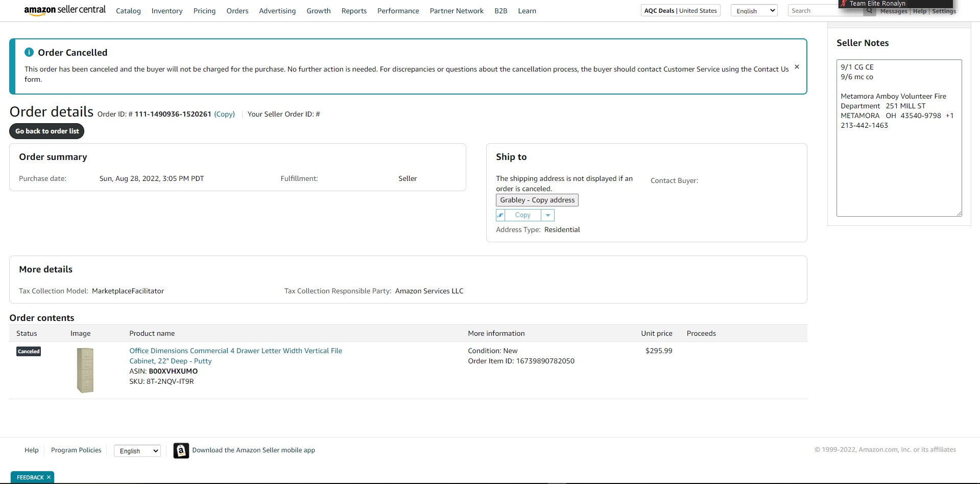Screen dimensions: 980x484
Task: Click SKU 8T-2NQV-IT9R text
Action: coord(161,381)
